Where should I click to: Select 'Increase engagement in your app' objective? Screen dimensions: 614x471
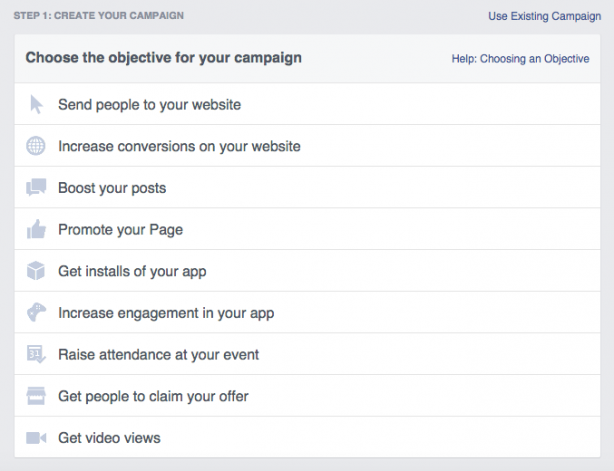(x=307, y=312)
